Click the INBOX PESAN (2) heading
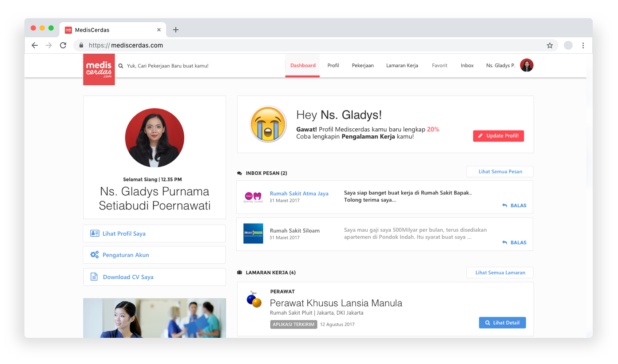Image resolution: width=618 pixels, height=364 pixels. tap(266, 173)
